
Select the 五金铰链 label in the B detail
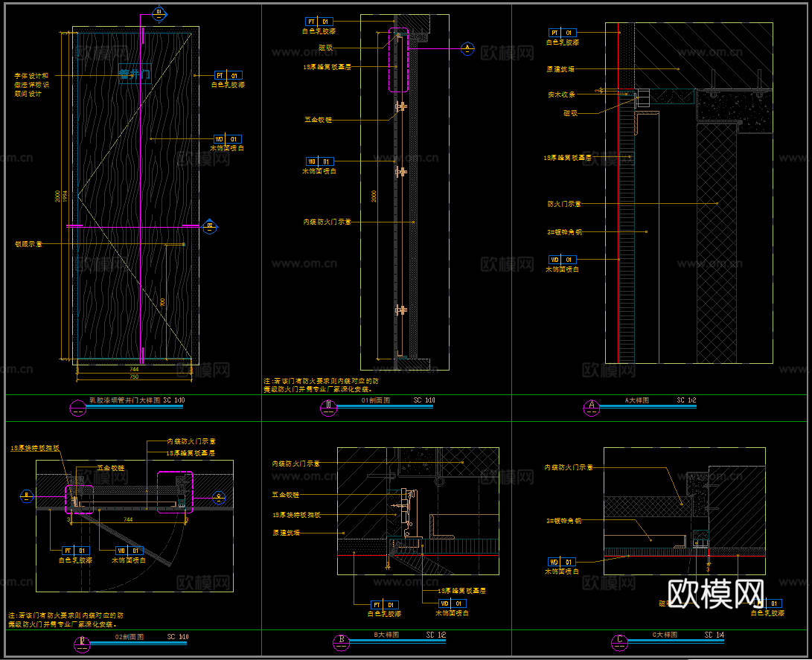(286, 495)
